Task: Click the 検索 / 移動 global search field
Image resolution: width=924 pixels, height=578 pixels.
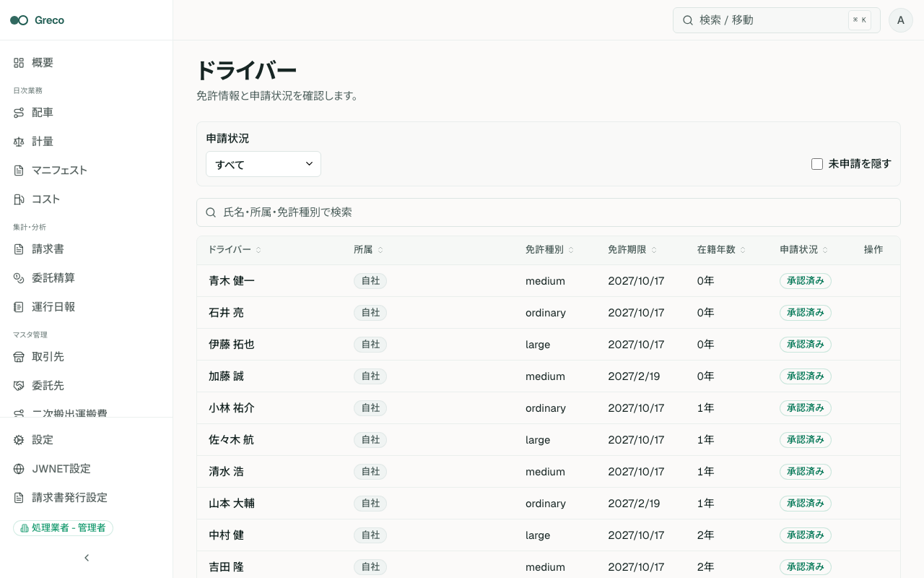Action: tap(776, 20)
